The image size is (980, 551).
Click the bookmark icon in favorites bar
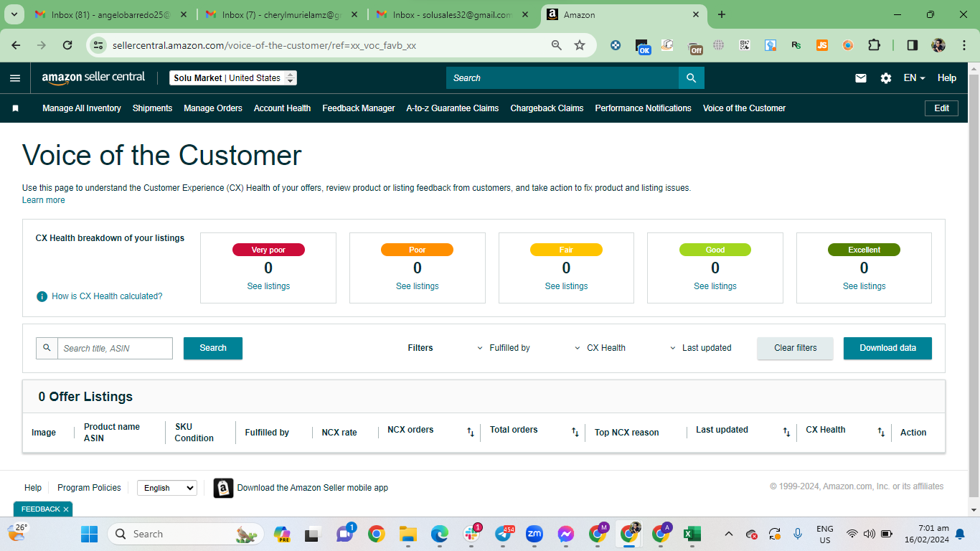(15, 108)
